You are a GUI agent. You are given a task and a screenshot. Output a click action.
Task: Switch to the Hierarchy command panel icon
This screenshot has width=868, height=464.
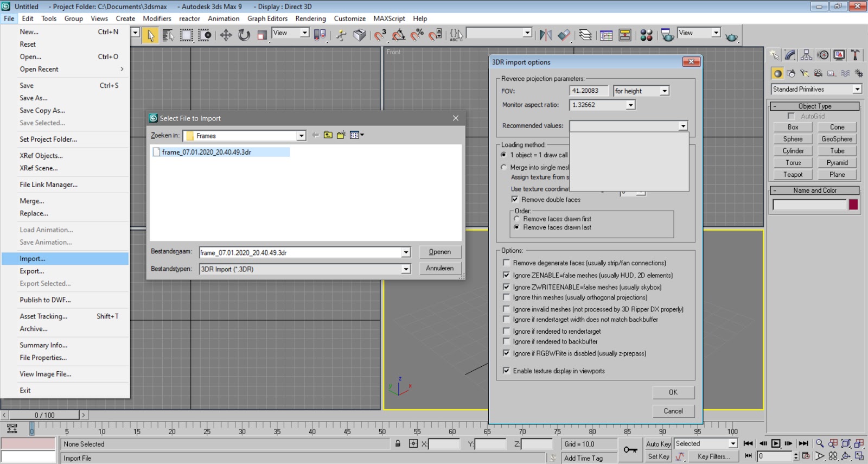tap(807, 55)
